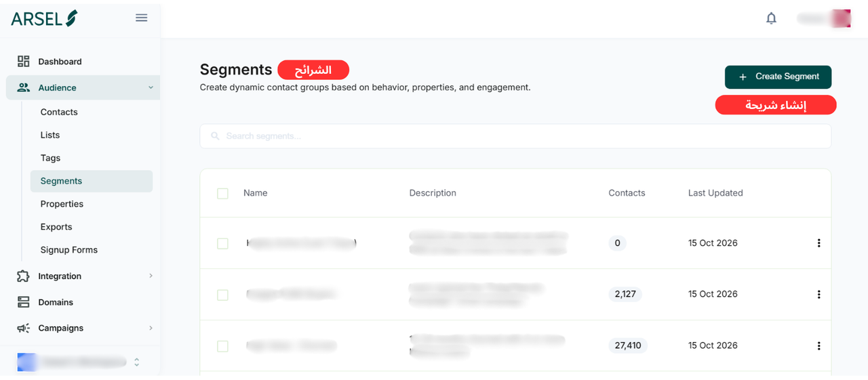The height and width of the screenshot is (380, 868).
Task: Click the workspace avatar at the sidebar bottom
Action: (26, 362)
